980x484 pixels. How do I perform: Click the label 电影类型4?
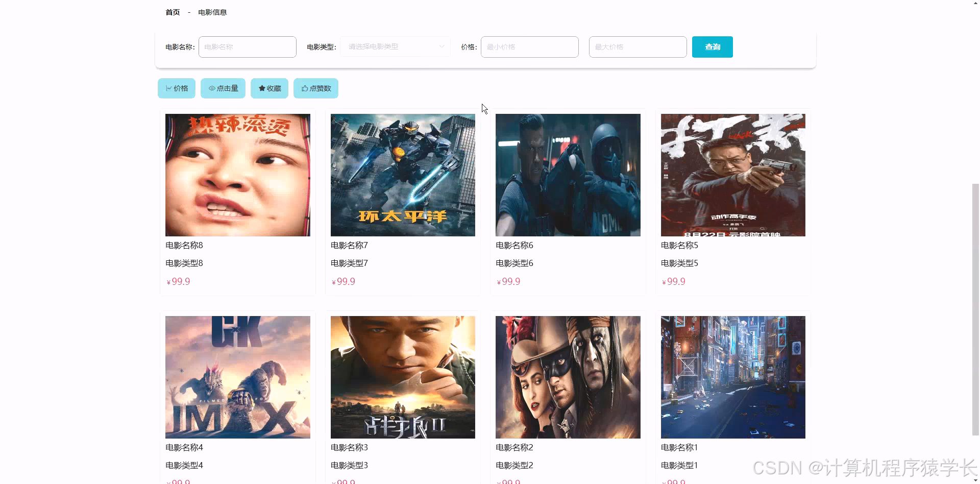pyautogui.click(x=184, y=466)
